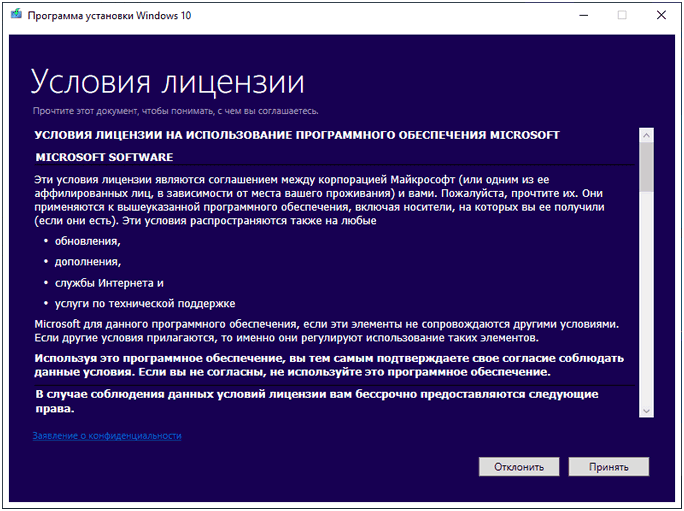This screenshot has width=684, height=511.
Task: Click the paragraph starting 'Microsoft для данного программного'
Action: [x=327, y=331]
